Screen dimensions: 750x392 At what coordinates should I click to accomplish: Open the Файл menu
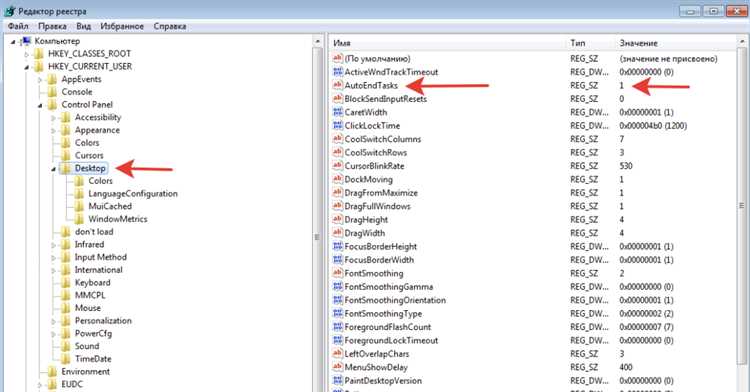18,26
